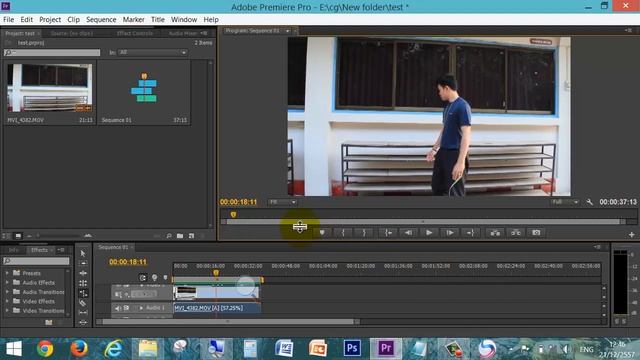Step forward one frame

point(450,233)
